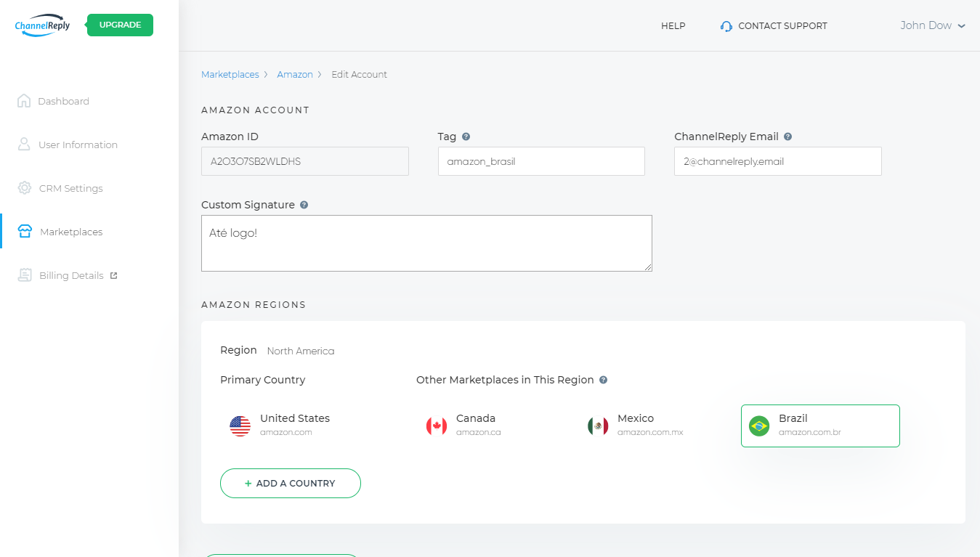Open Billing Details in the sidebar
The height and width of the screenshot is (557, 980).
pos(71,275)
